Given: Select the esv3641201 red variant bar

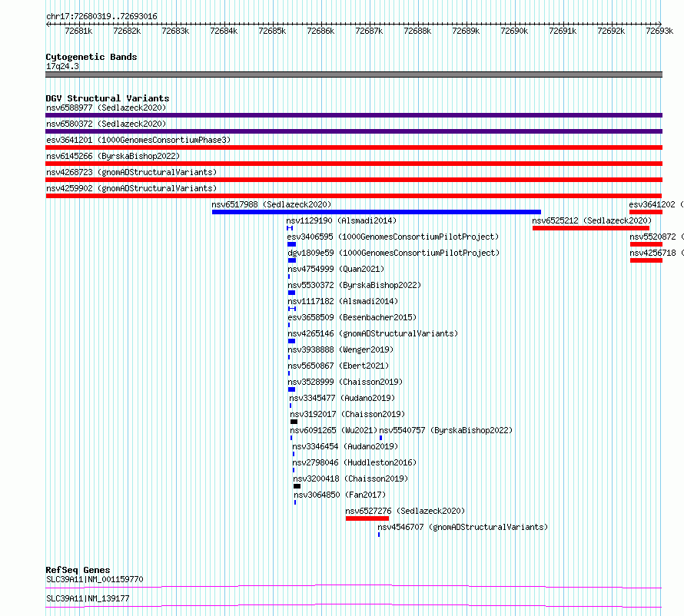Looking at the screenshot, I should click(354, 147).
